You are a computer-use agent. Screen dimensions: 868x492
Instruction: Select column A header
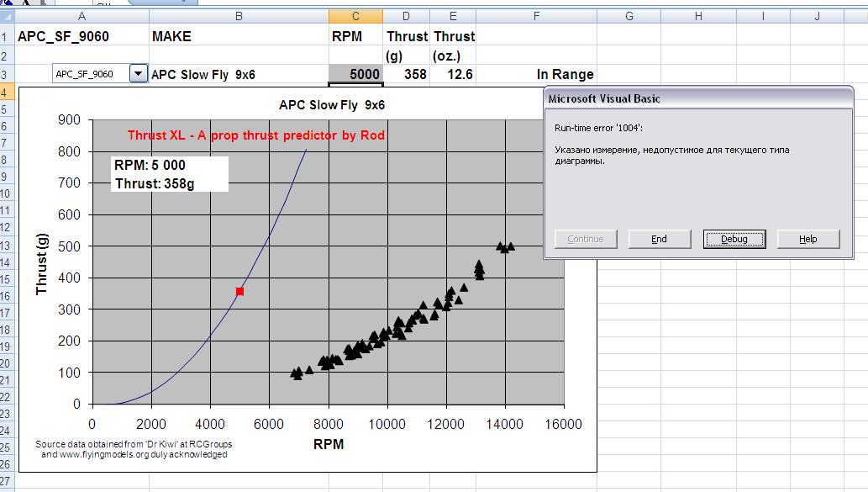[x=82, y=16]
